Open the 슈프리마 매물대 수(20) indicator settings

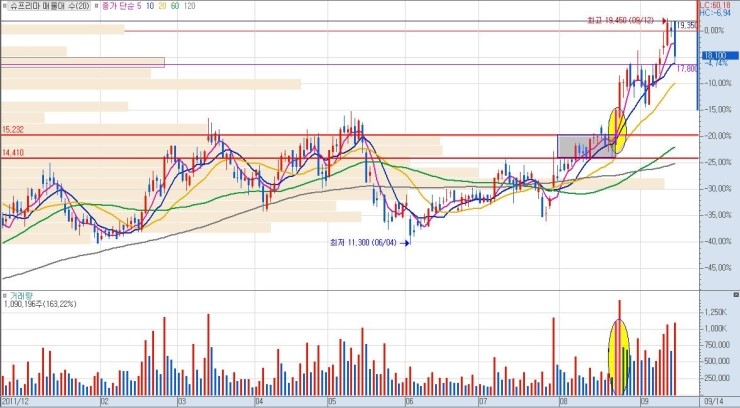pyautogui.click(x=50, y=6)
